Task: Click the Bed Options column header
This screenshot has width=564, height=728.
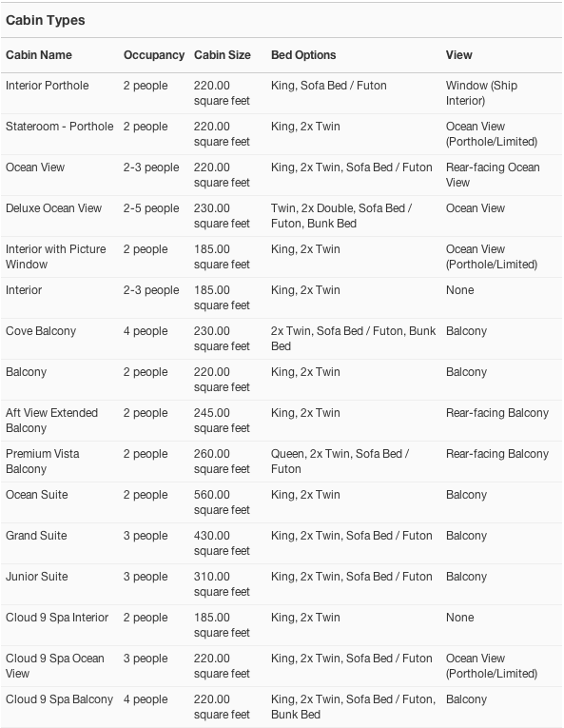Action: click(x=303, y=55)
